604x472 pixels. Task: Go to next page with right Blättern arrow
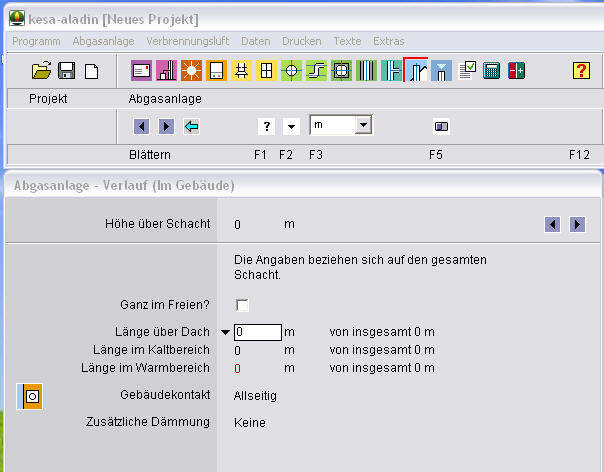pyautogui.click(x=166, y=126)
